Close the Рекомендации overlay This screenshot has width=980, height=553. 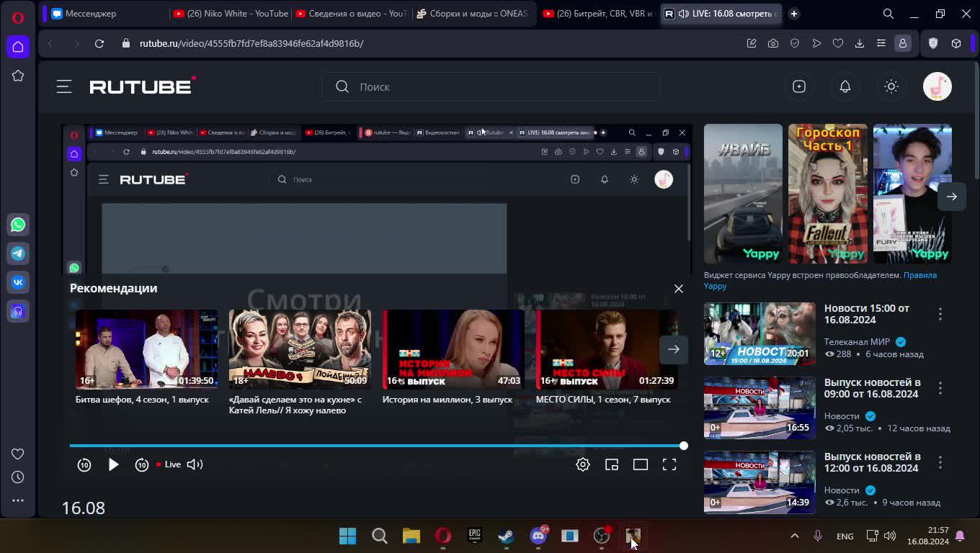(678, 288)
